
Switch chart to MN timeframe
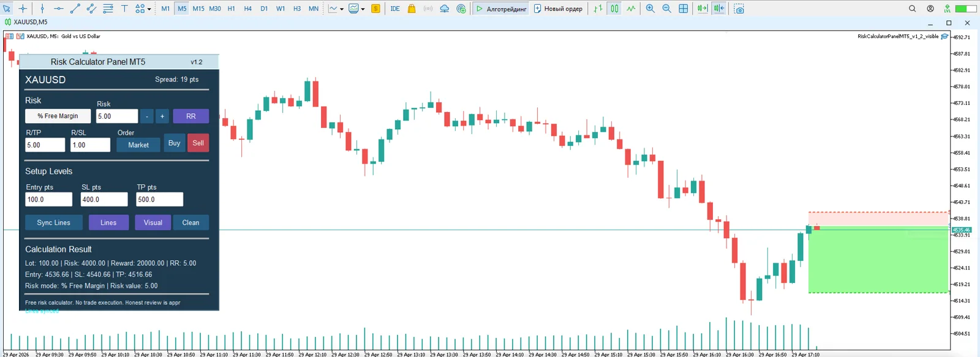coord(314,9)
